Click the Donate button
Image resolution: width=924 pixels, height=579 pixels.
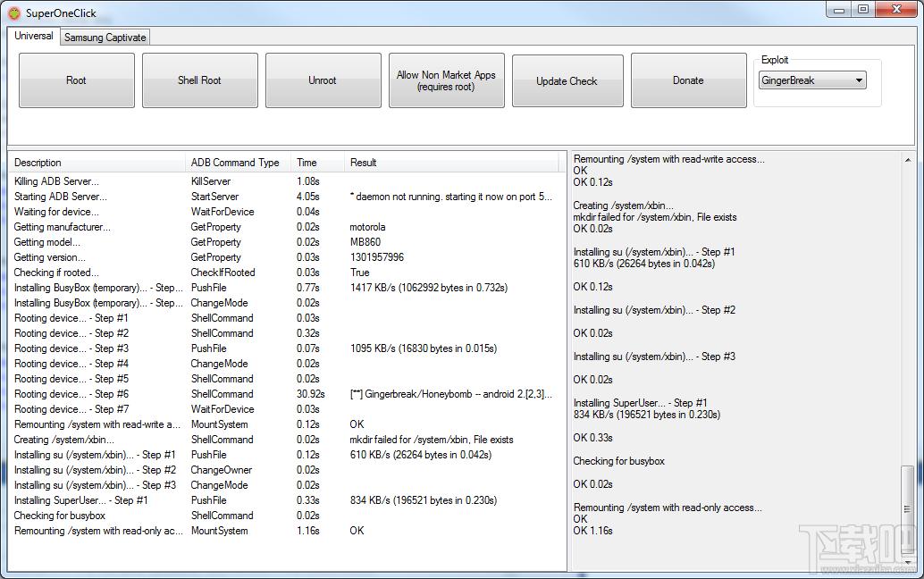[688, 80]
